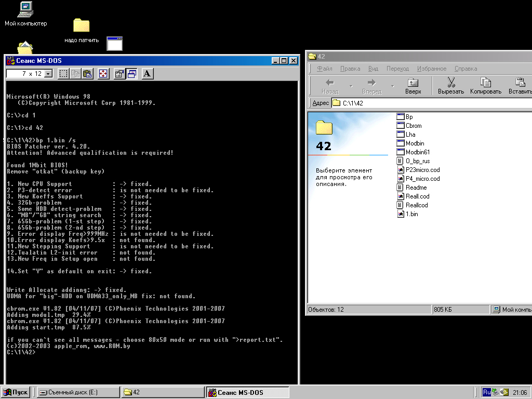Open the Избранное menu

click(x=431, y=69)
